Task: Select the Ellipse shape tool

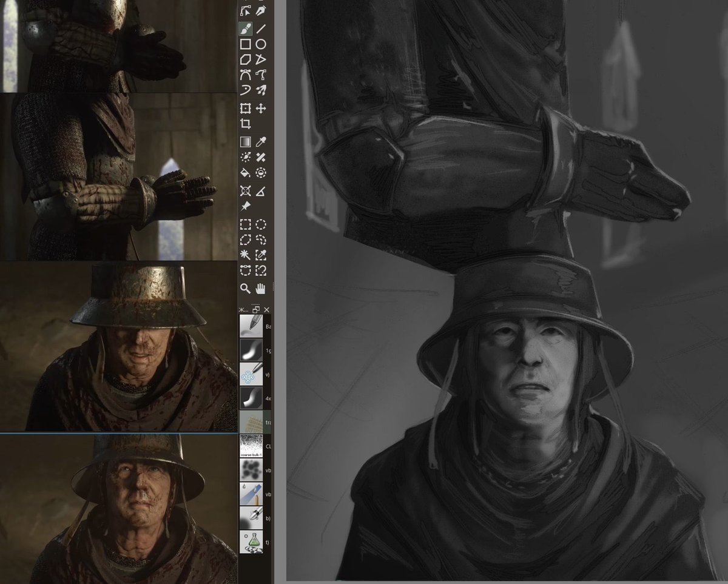Action: (x=261, y=44)
